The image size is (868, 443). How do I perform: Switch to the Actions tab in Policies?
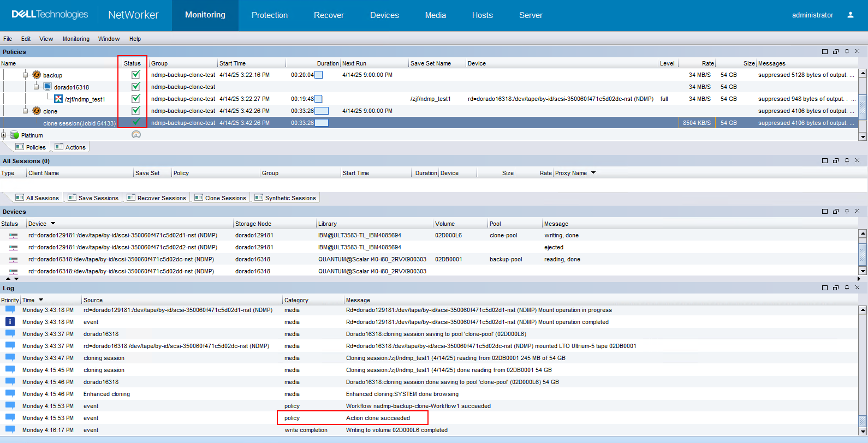click(x=70, y=147)
